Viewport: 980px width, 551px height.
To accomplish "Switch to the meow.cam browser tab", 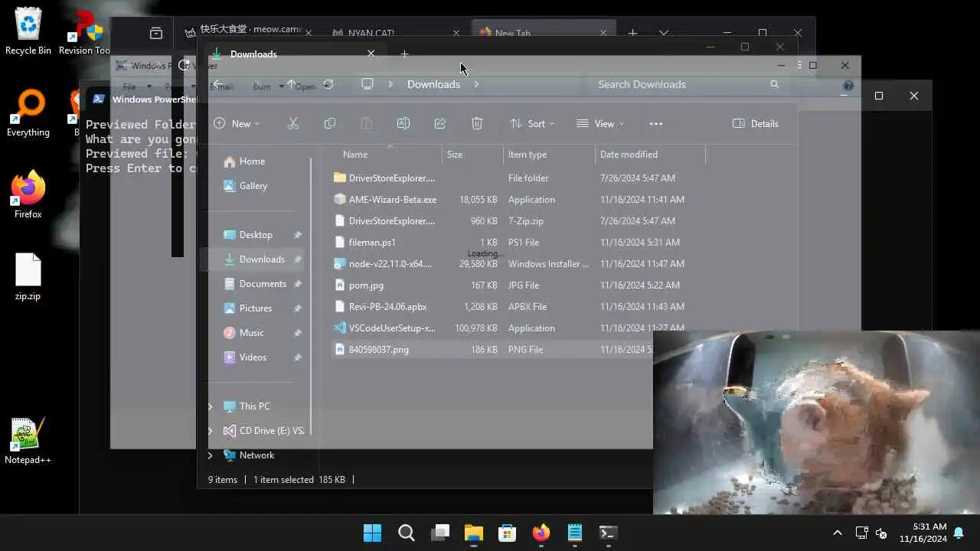I will [x=248, y=32].
